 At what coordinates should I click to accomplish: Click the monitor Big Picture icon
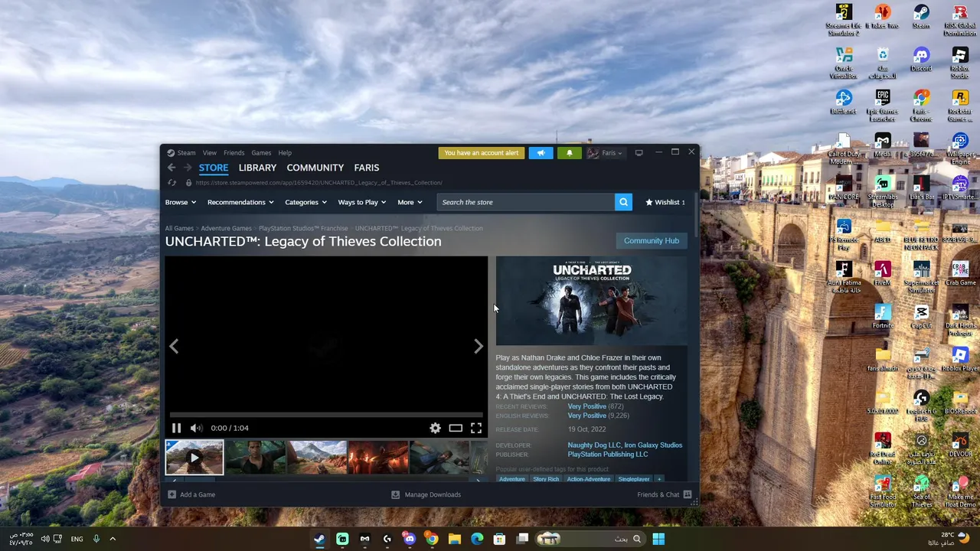(639, 153)
